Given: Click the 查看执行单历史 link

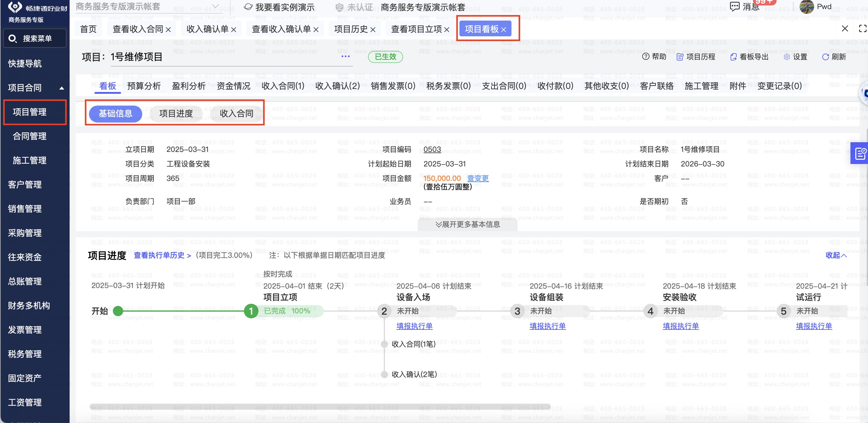Looking at the screenshot, I should 162,255.
